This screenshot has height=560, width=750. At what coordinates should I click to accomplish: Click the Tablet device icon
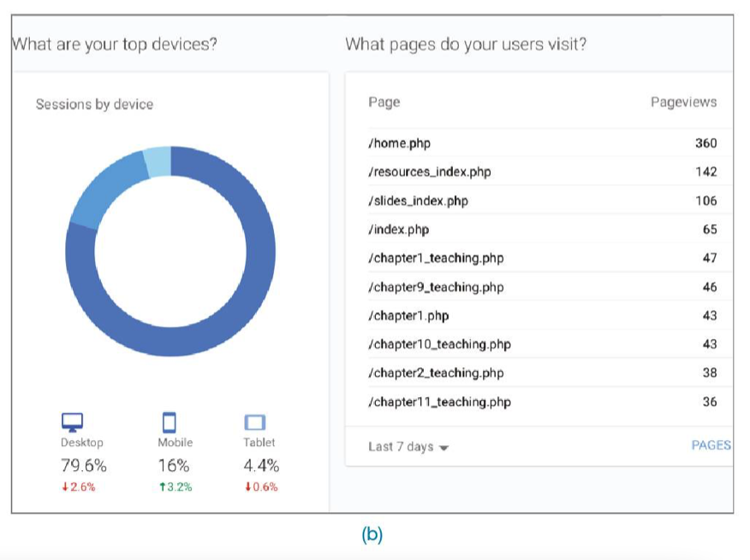pyautogui.click(x=255, y=422)
